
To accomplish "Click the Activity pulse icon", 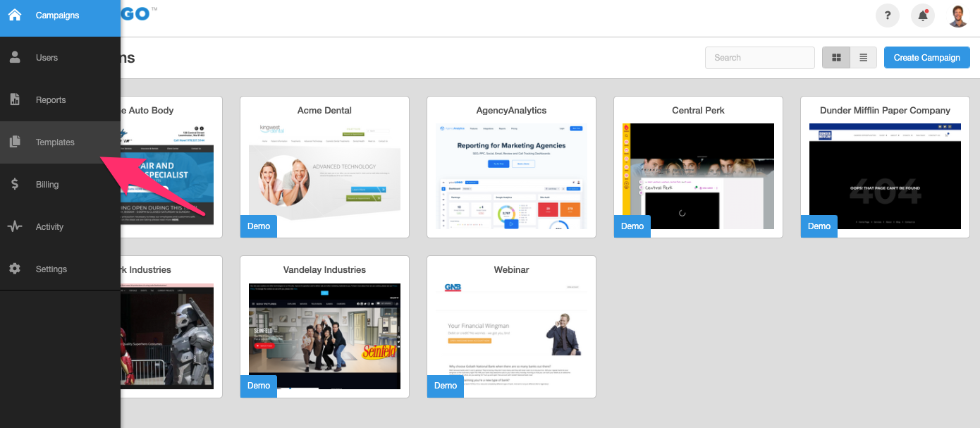I will [15, 226].
